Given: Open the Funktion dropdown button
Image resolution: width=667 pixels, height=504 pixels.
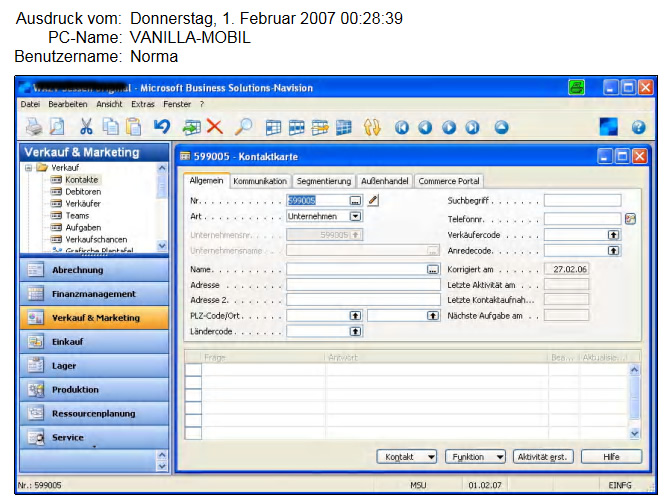Looking at the screenshot, I should coord(475,457).
